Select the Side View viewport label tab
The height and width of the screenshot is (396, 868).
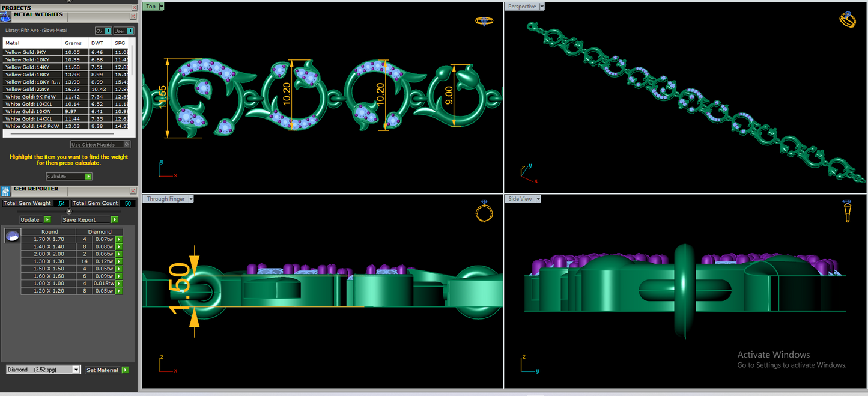point(520,199)
